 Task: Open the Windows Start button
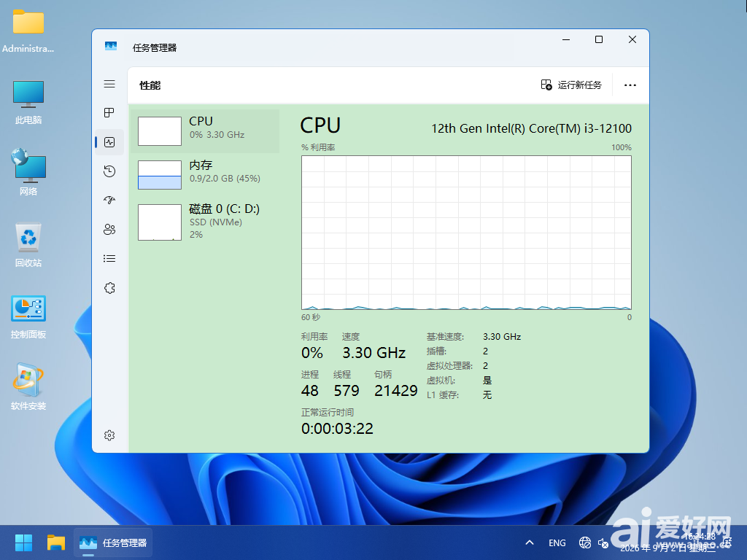[x=23, y=542]
